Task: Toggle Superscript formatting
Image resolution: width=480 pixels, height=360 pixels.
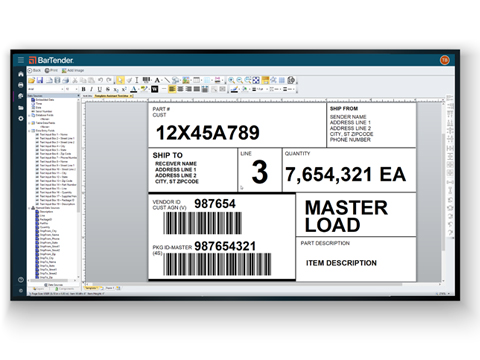Action: [x=124, y=89]
